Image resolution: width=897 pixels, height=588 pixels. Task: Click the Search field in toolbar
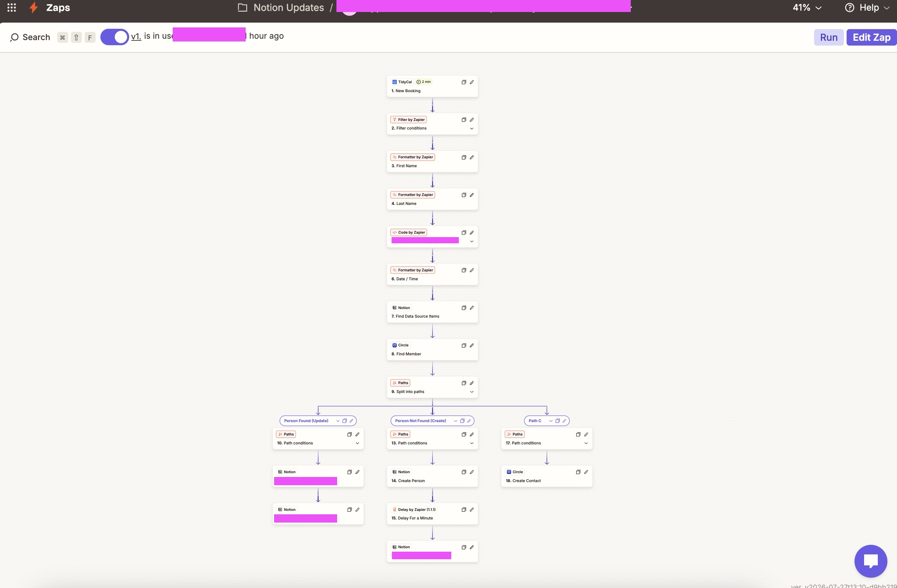30,37
